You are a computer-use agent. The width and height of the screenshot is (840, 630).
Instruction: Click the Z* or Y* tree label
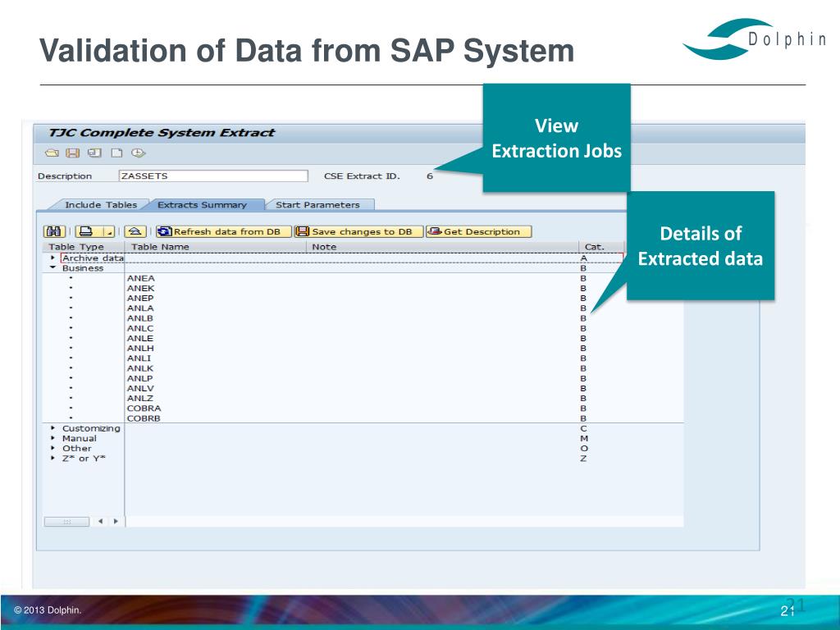click(x=84, y=458)
